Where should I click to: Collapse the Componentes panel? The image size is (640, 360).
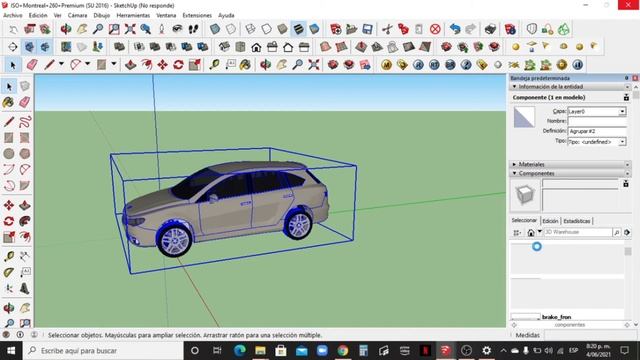[514, 173]
